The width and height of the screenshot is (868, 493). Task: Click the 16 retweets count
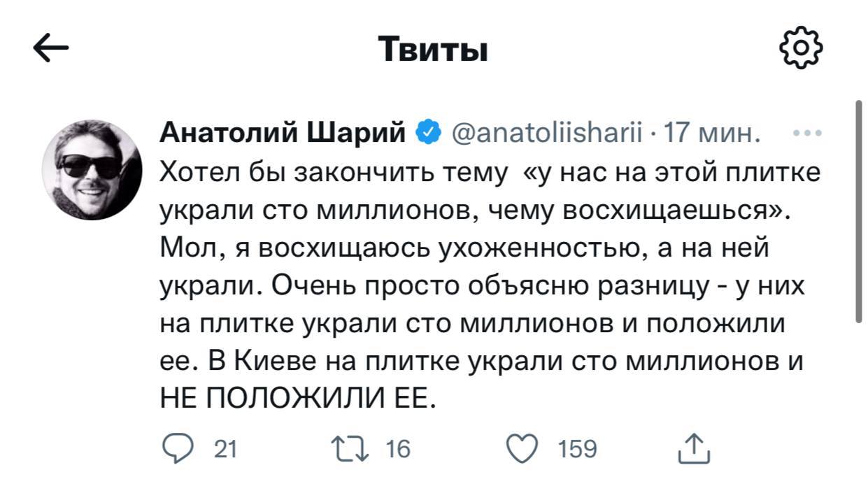tap(398, 449)
